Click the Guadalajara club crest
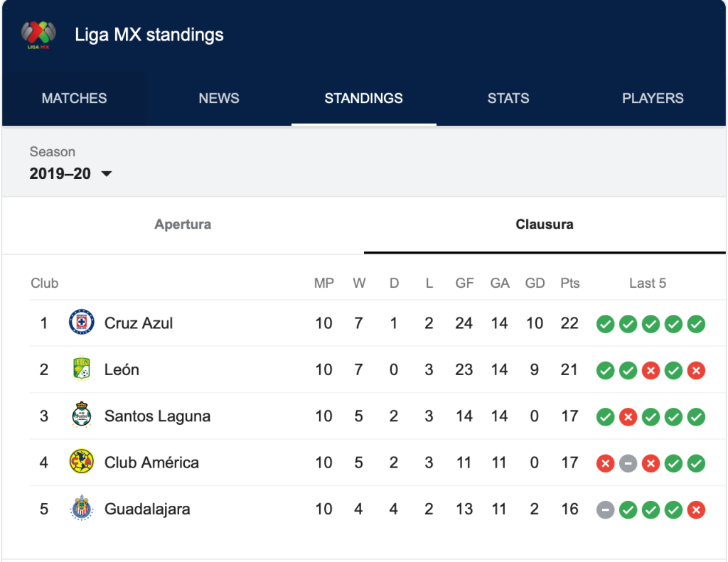Screen dimensions: 728x562 tap(81, 509)
